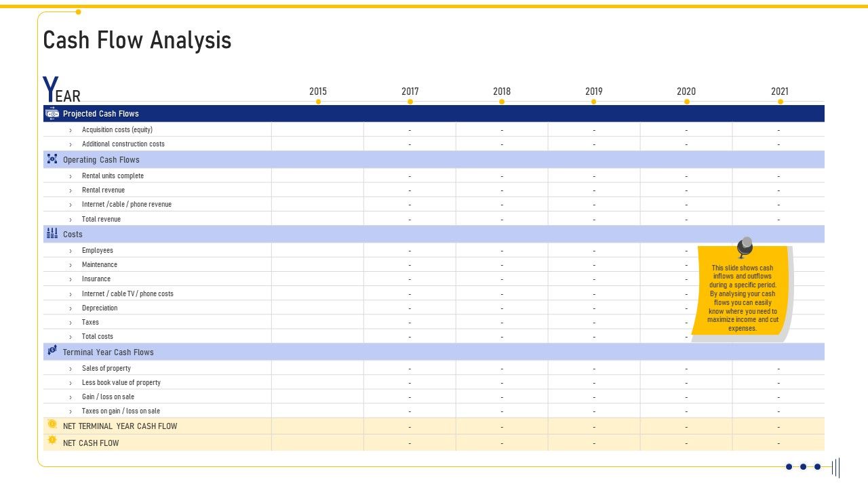Click the Taxes row label
Image resolution: width=868 pixels, height=488 pixels.
(90, 322)
